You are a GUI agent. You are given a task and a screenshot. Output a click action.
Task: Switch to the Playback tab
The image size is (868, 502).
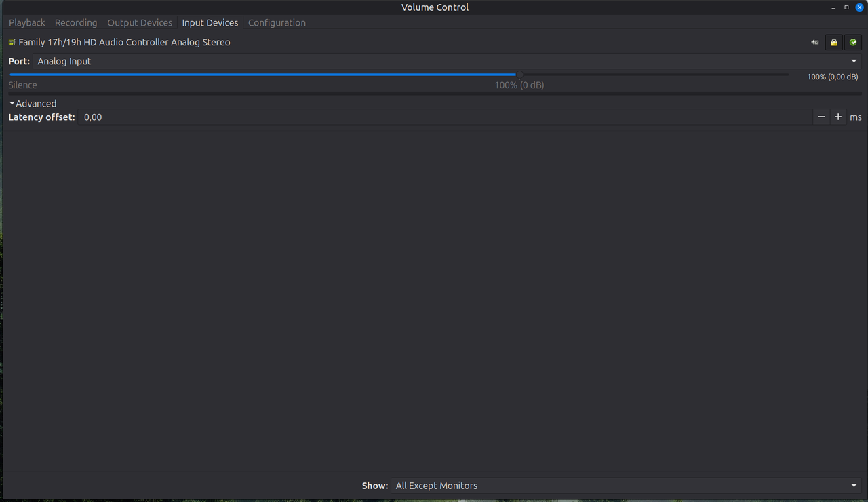click(x=27, y=22)
